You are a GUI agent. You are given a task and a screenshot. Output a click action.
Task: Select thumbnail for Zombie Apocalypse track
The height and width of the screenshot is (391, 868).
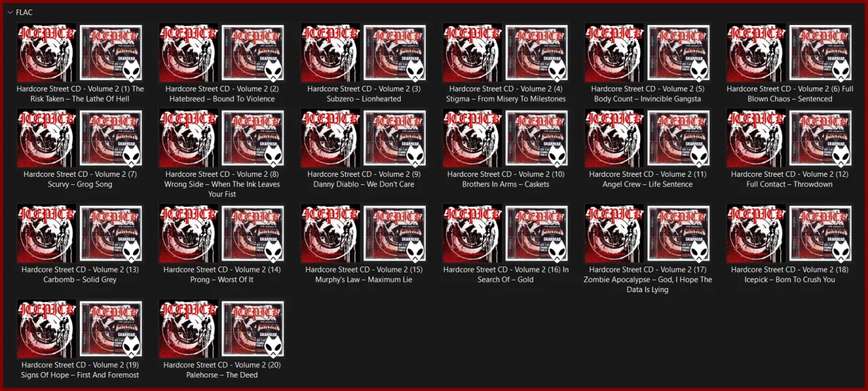tap(648, 234)
